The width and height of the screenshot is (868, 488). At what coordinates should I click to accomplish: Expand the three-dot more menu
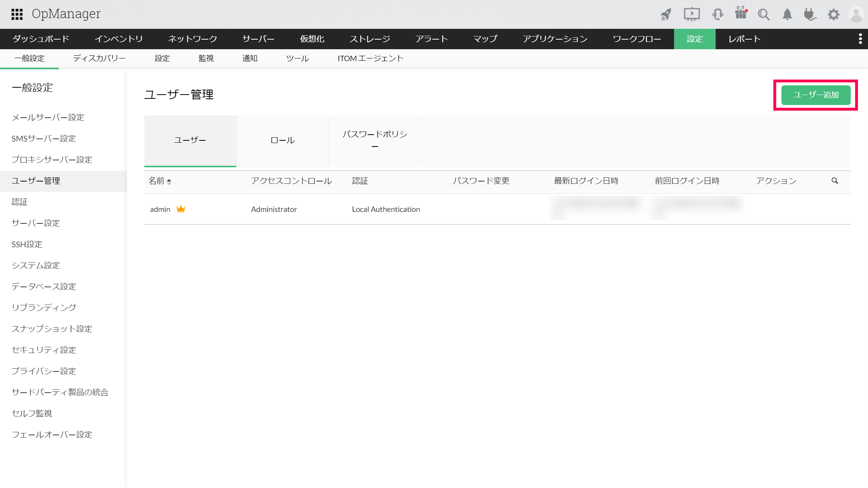point(860,39)
